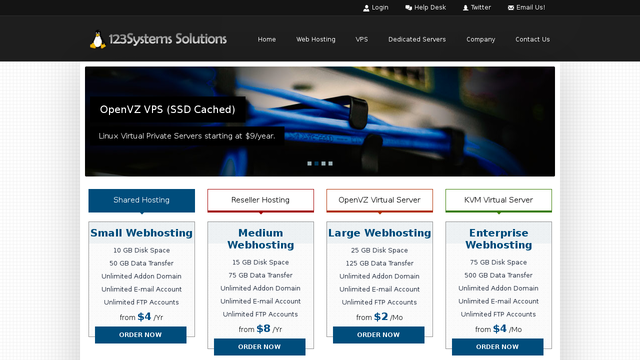Click the 75 GB Data Transfer text
Screen dimensions: 640x360
click(x=260, y=275)
